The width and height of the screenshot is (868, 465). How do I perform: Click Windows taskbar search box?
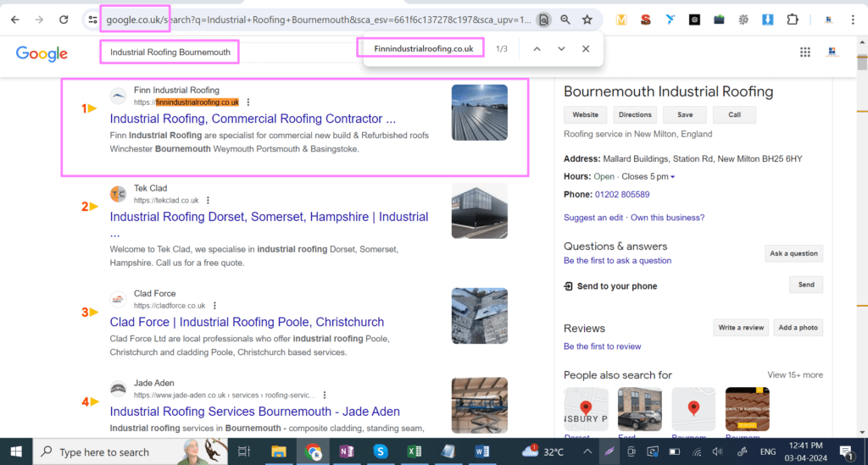click(130, 451)
